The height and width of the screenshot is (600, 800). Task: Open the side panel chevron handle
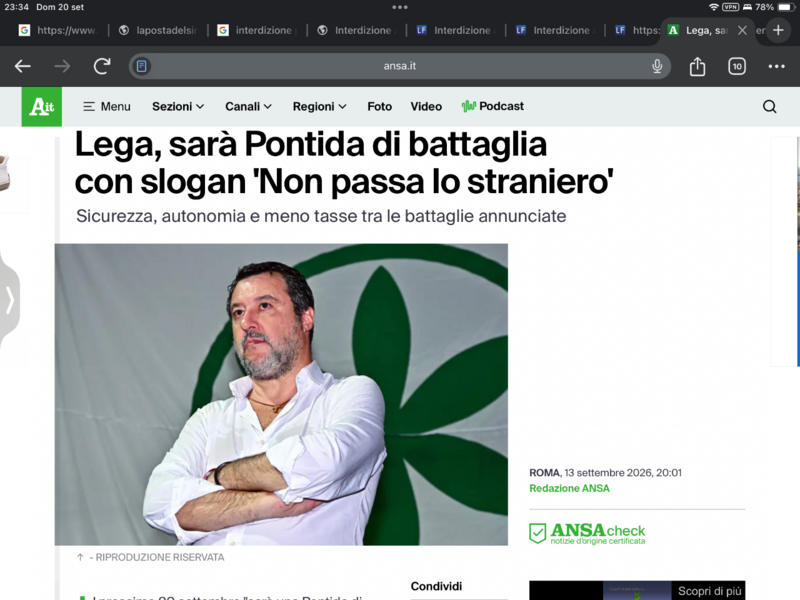coord(9,299)
